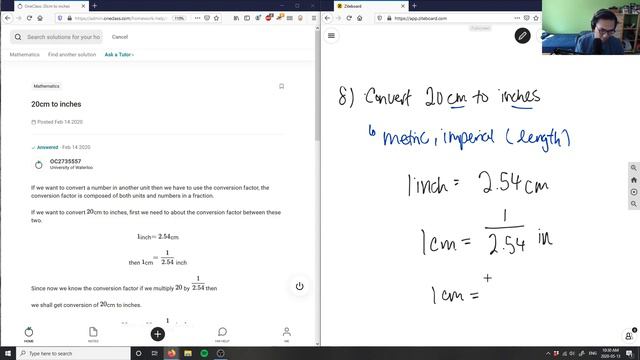Open OneClass Home tab in bottom nav
Screen dimensions: 640x360
pyautogui.click(x=29, y=334)
